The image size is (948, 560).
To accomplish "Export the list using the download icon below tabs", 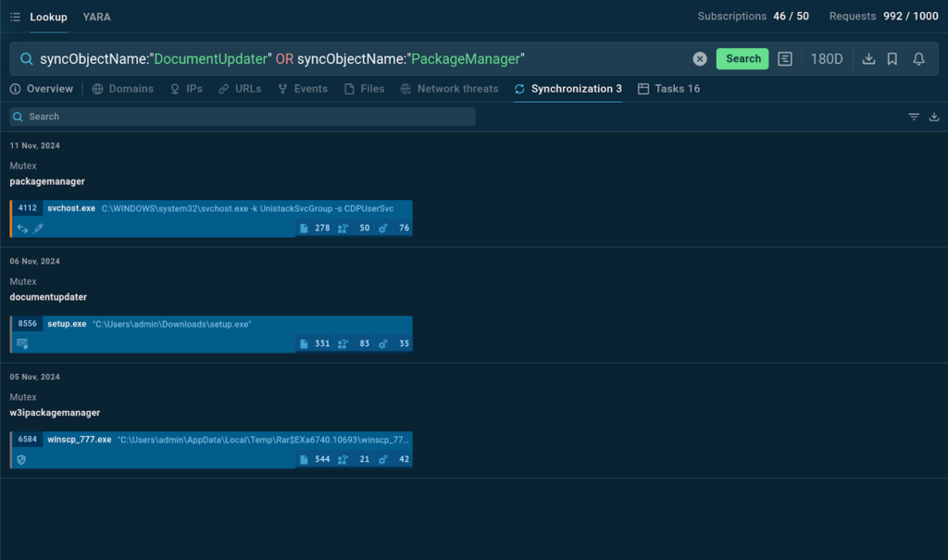I will click(x=934, y=117).
